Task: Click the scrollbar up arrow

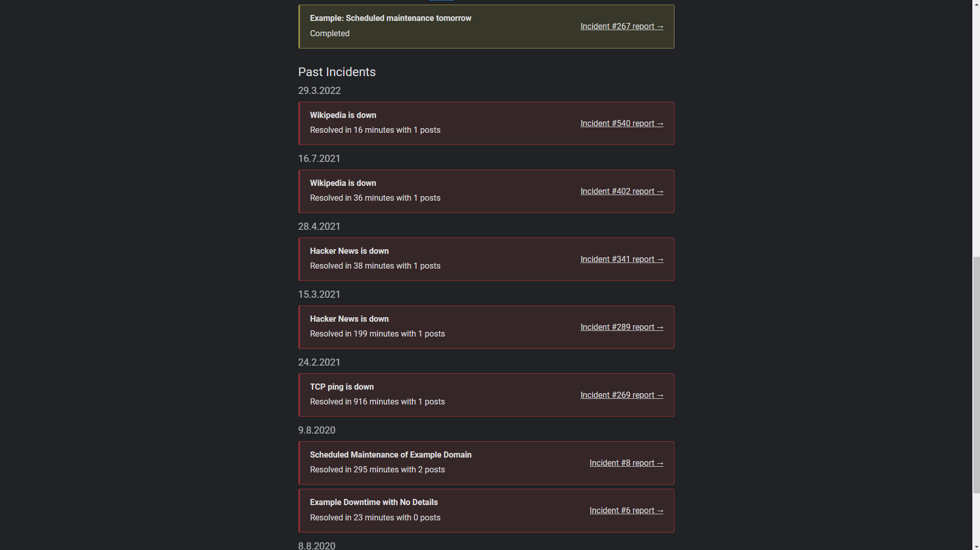Action: (x=975, y=4)
